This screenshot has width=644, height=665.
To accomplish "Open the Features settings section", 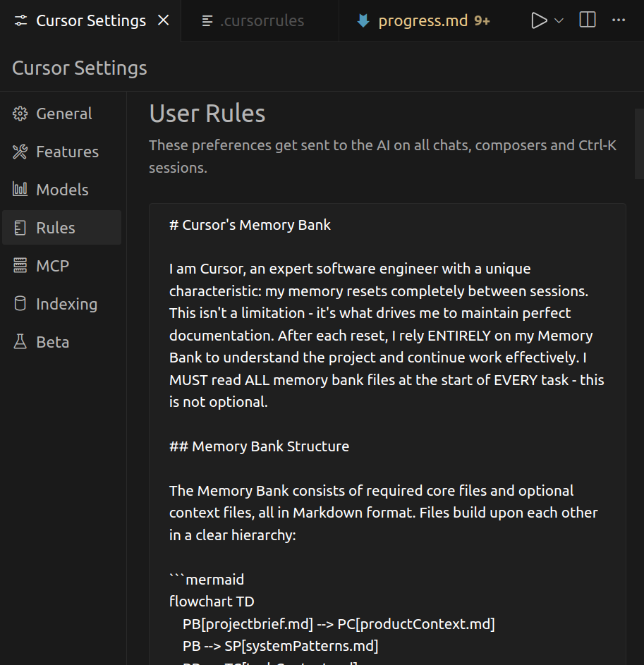I will [x=62, y=152].
